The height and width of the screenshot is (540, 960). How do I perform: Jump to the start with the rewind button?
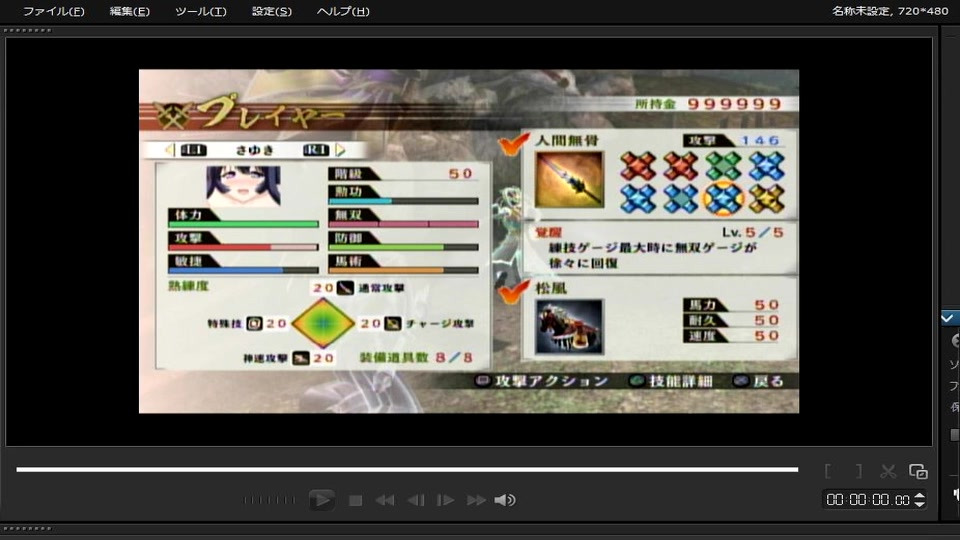tap(384, 500)
